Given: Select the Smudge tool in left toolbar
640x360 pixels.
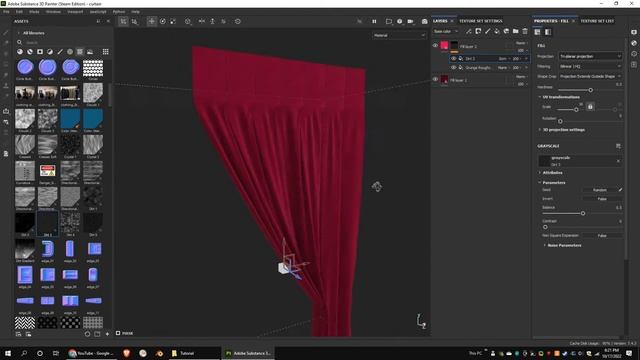Looking at the screenshot, I should (6, 75).
